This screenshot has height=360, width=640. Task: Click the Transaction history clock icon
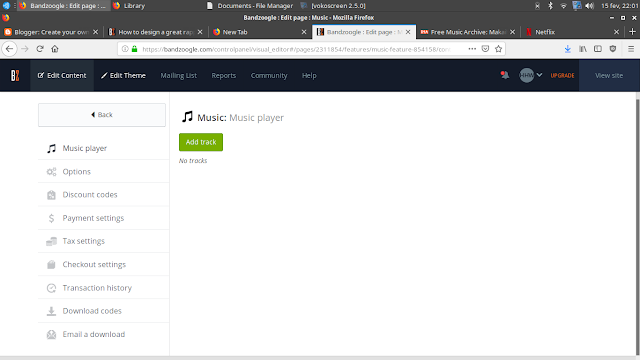coord(51,288)
